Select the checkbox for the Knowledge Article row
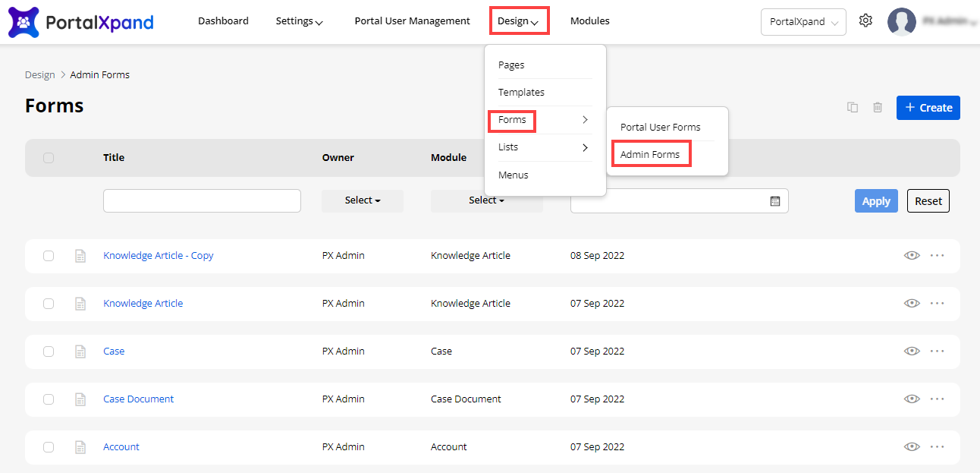The image size is (980, 473). [x=49, y=304]
